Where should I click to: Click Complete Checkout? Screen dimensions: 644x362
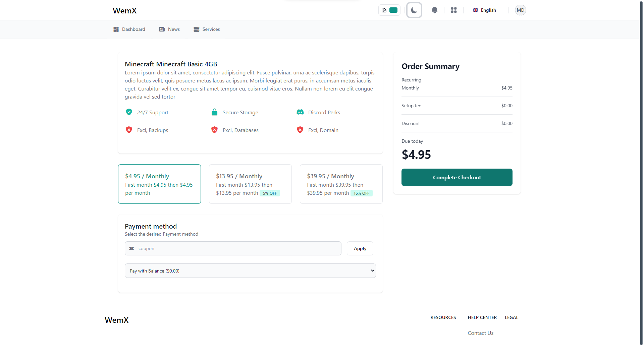click(x=457, y=177)
